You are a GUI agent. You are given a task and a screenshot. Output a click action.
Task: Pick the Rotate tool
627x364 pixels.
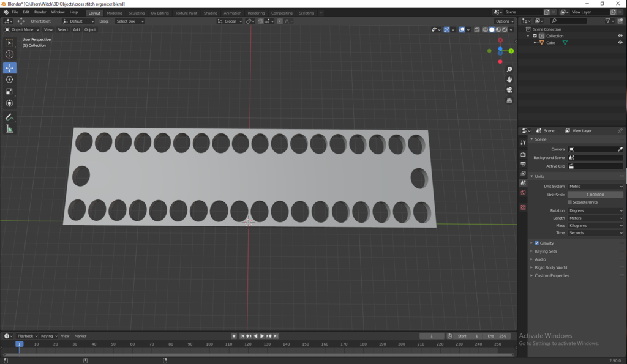pos(9,80)
